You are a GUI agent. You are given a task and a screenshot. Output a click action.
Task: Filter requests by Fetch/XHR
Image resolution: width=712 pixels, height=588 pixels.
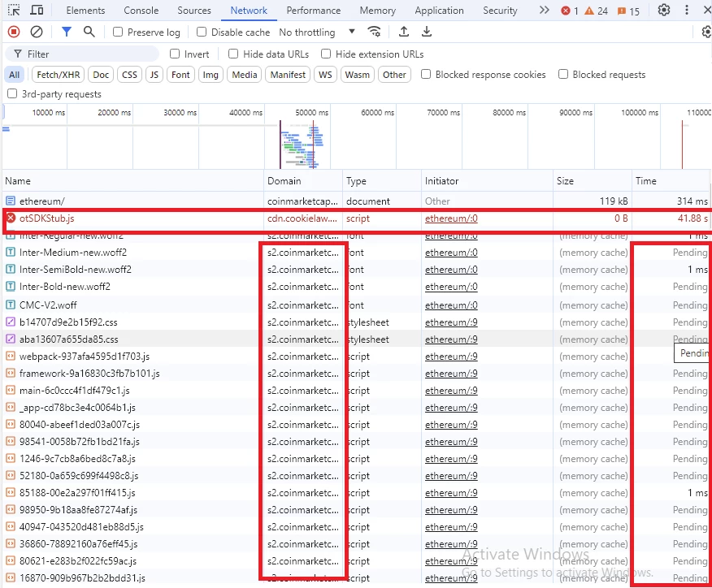pyautogui.click(x=59, y=75)
